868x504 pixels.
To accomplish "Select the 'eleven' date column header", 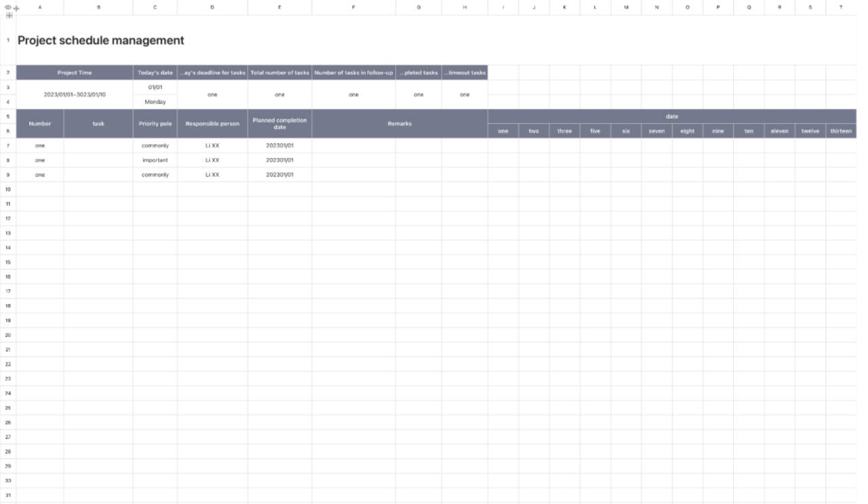I will pos(780,131).
